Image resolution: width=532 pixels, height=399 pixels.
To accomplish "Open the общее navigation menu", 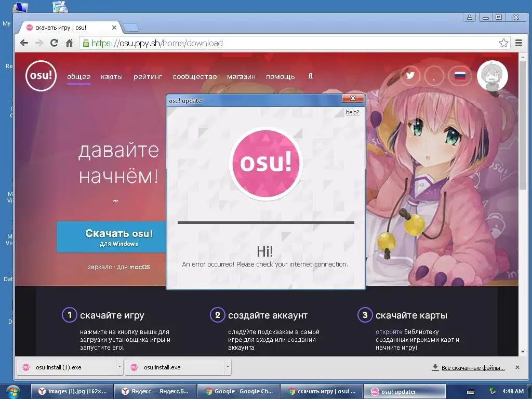I will (79, 77).
